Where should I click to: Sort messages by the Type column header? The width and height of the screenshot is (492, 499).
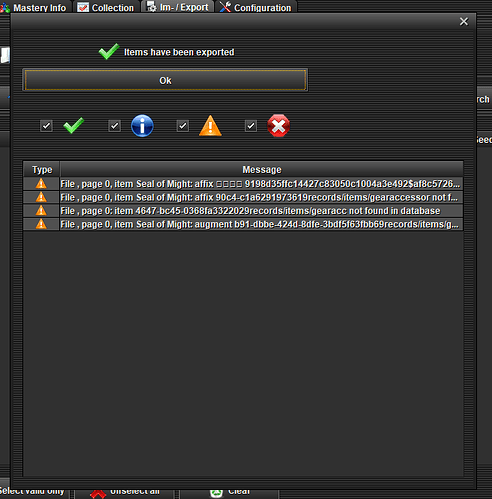click(42, 169)
